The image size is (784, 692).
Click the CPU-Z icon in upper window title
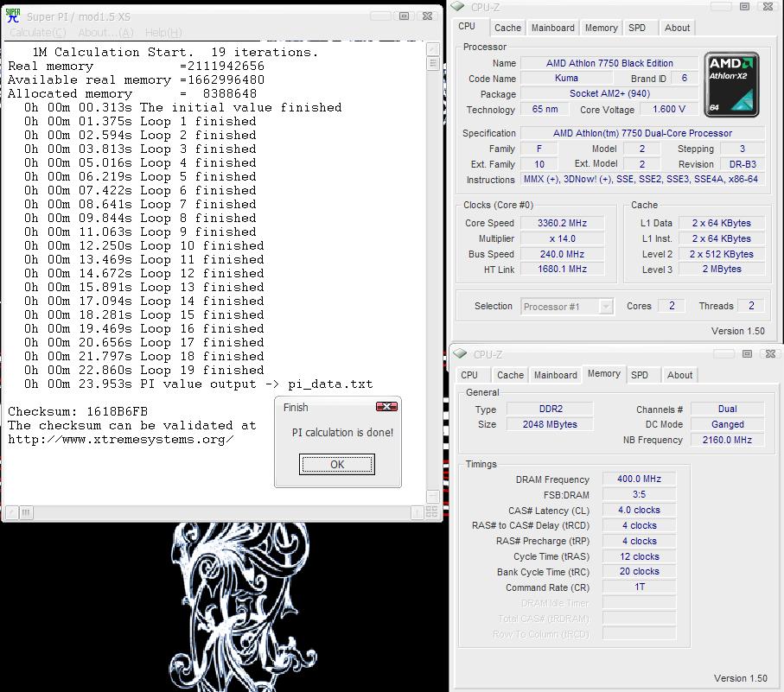pos(458,6)
